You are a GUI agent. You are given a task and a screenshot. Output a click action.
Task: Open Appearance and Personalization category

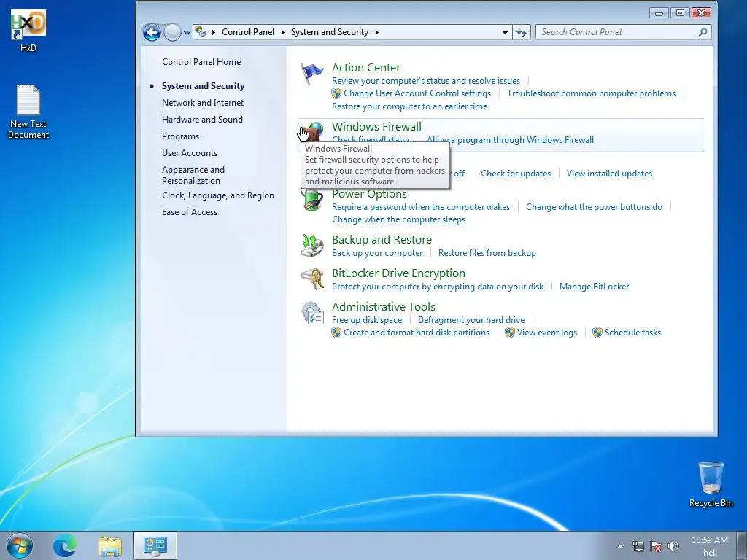[x=193, y=175]
